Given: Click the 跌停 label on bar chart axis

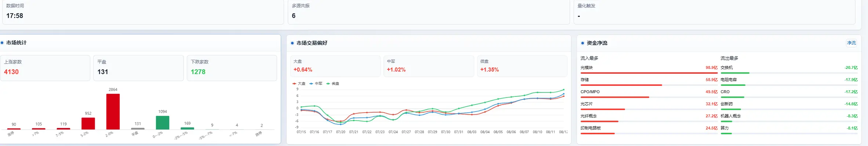Looking at the screenshot, I should coord(259,134).
